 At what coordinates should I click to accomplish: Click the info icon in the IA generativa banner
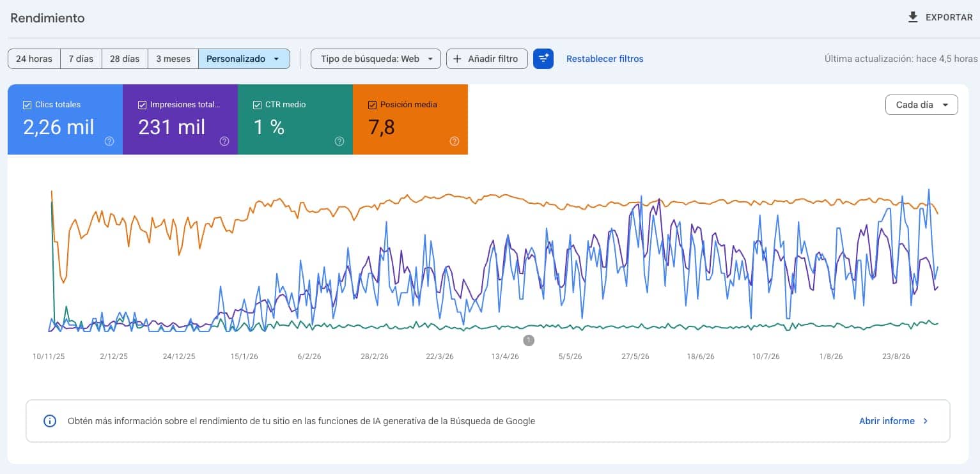[x=49, y=421]
